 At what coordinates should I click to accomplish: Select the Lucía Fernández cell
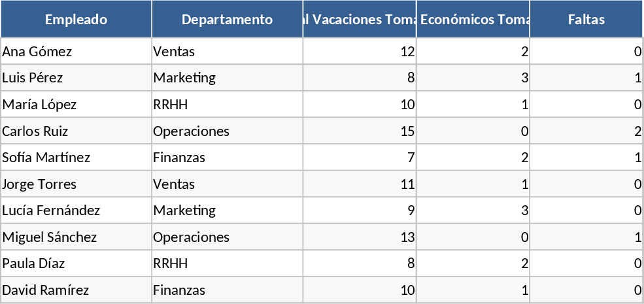(76, 211)
